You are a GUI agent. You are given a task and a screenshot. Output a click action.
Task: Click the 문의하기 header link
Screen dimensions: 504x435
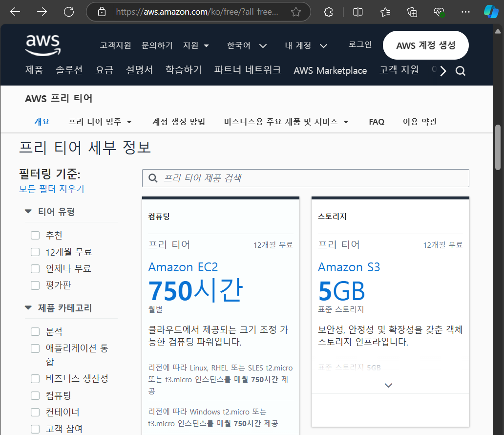point(157,45)
